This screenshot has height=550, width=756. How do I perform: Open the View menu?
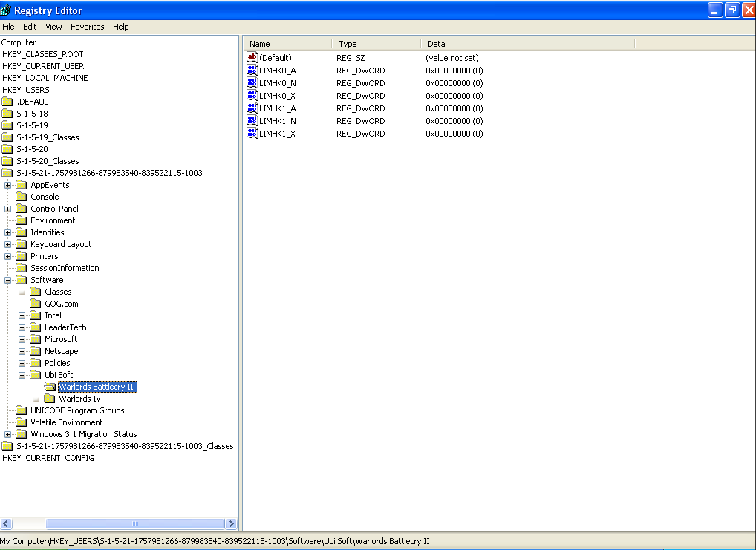click(53, 27)
